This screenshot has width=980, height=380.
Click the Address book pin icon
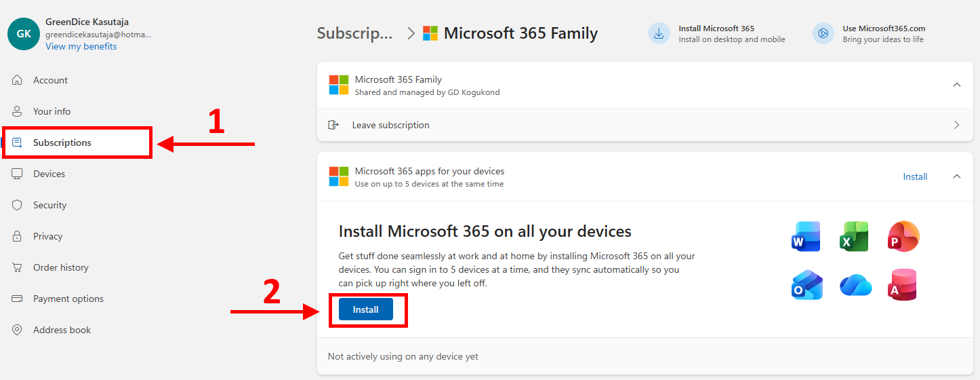point(18,330)
